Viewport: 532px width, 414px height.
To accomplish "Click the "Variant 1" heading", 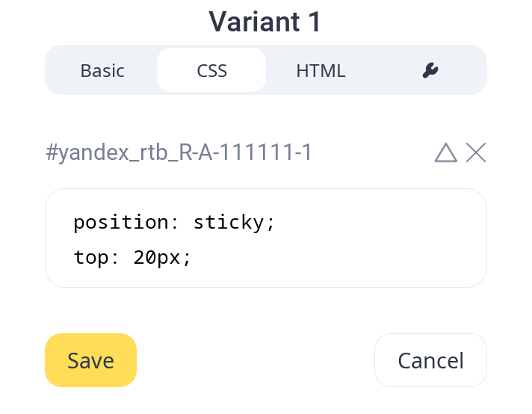I will pos(265,22).
